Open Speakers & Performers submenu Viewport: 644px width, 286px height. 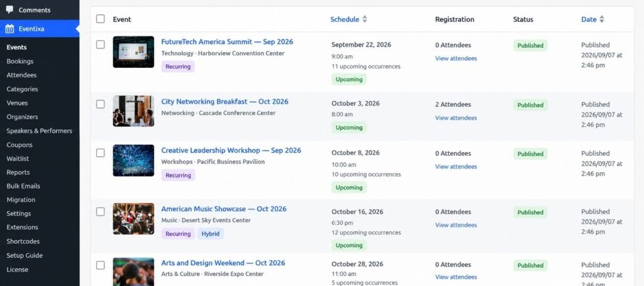tap(40, 131)
